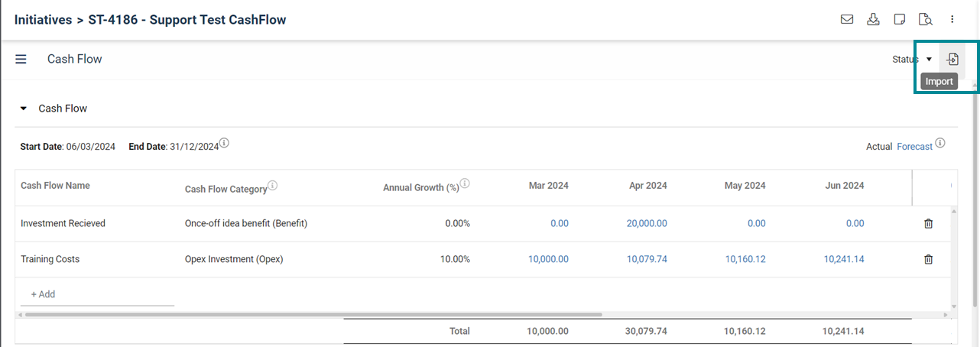Click the Import cash flow icon
Screen dimensions: 980x347
(952, 59)
